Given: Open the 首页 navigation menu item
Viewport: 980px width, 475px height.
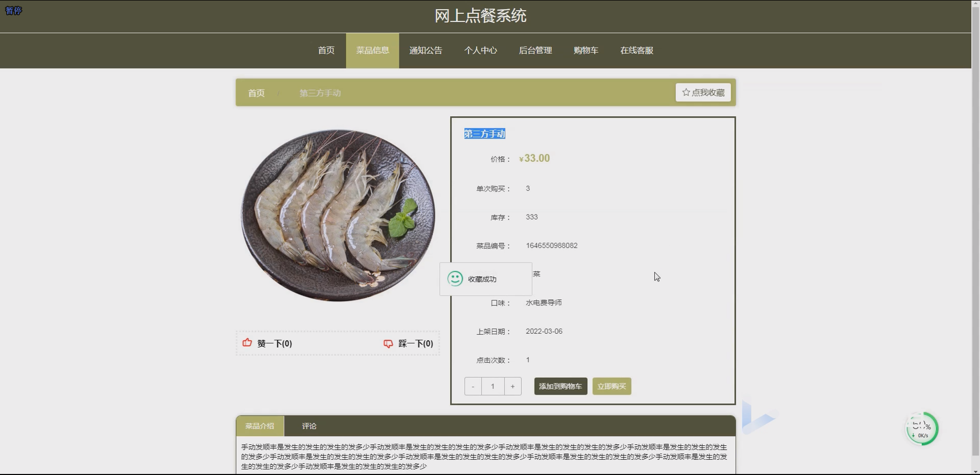Looking at the screenshot, I should point(326,50).
